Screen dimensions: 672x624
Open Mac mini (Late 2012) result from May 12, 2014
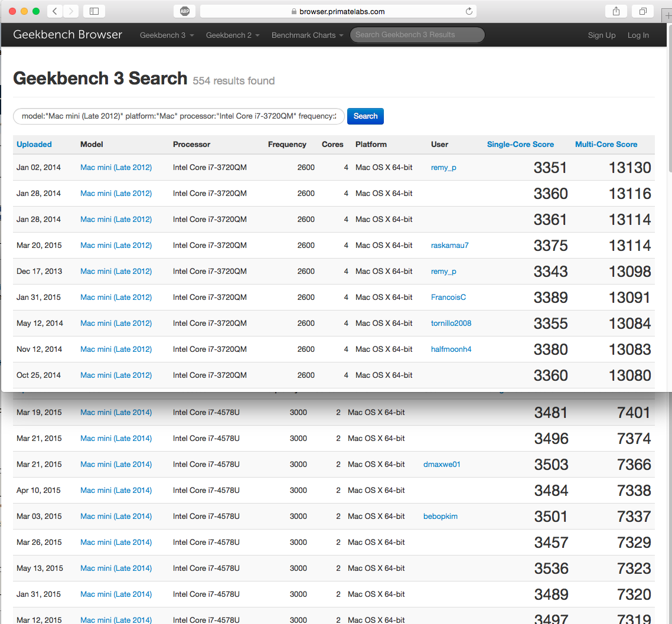[116, 324]
